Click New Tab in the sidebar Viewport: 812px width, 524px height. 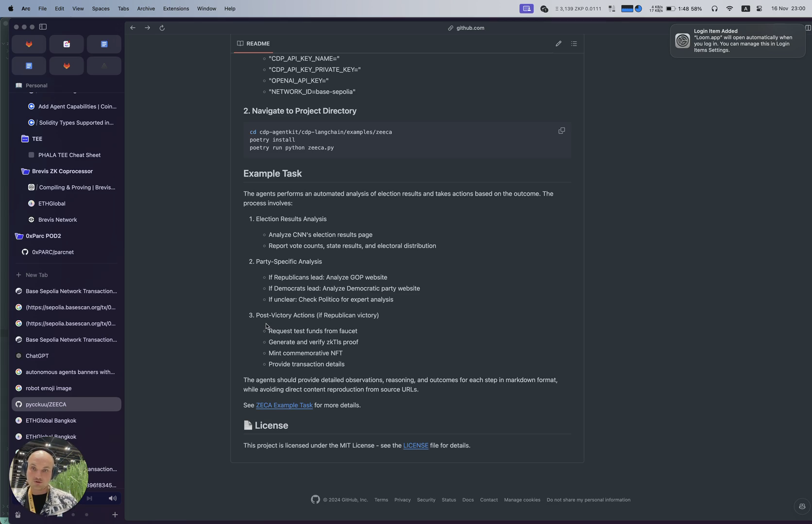67,275
